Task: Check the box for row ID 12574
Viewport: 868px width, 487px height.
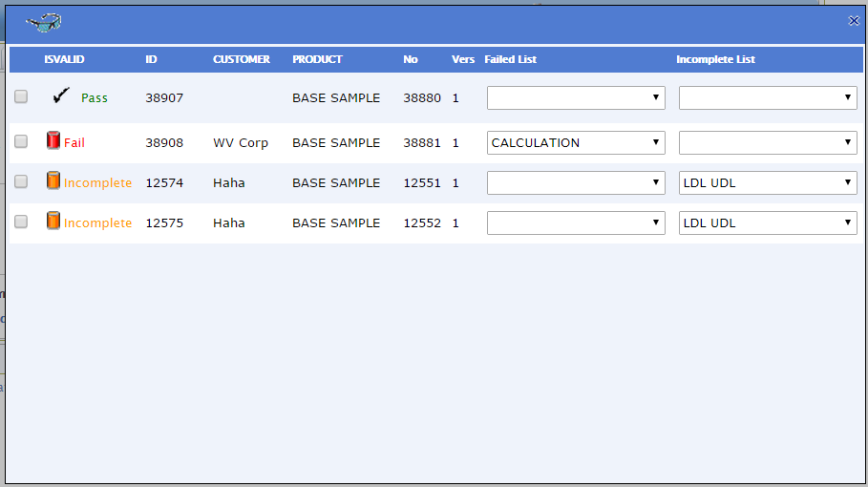Action: [x=21, y=181]
